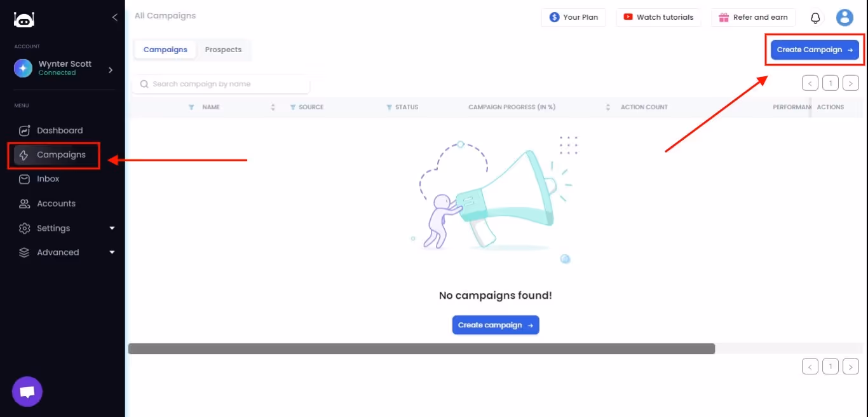Open the Dashboard from the sidebar
This screenshot has height=417, width=868.
pyautogui.click(x=60, y=130)
